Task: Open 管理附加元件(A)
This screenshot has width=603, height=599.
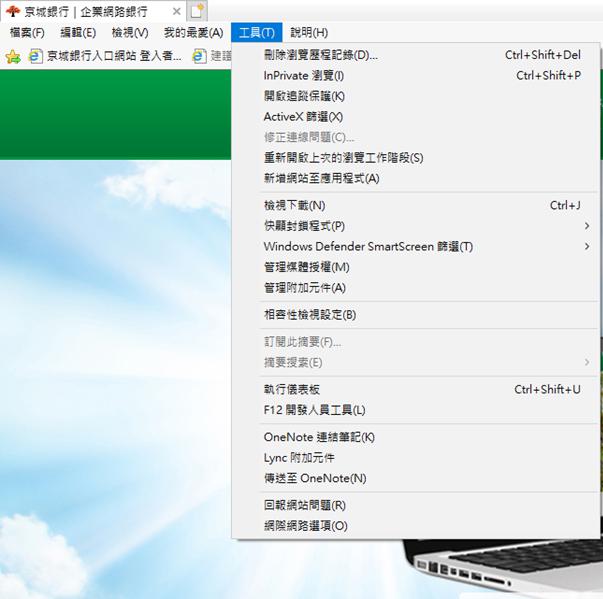Action: point(416,287)
